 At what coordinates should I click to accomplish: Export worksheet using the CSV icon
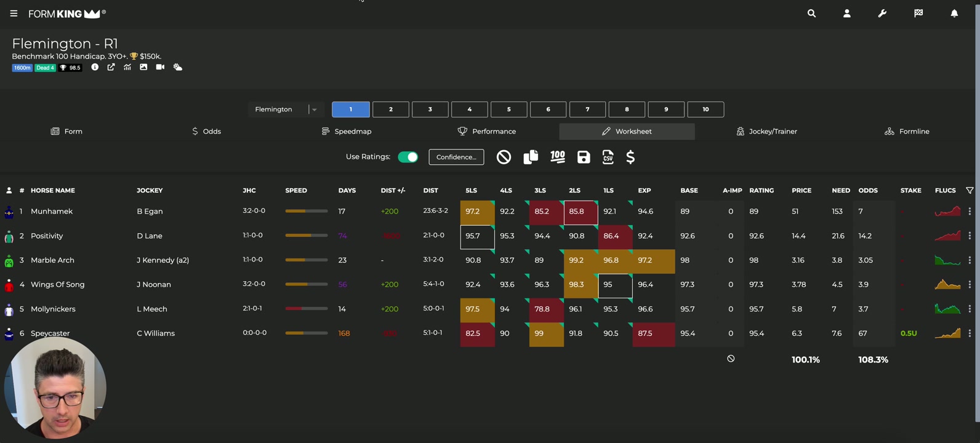(x=608, y=158)
